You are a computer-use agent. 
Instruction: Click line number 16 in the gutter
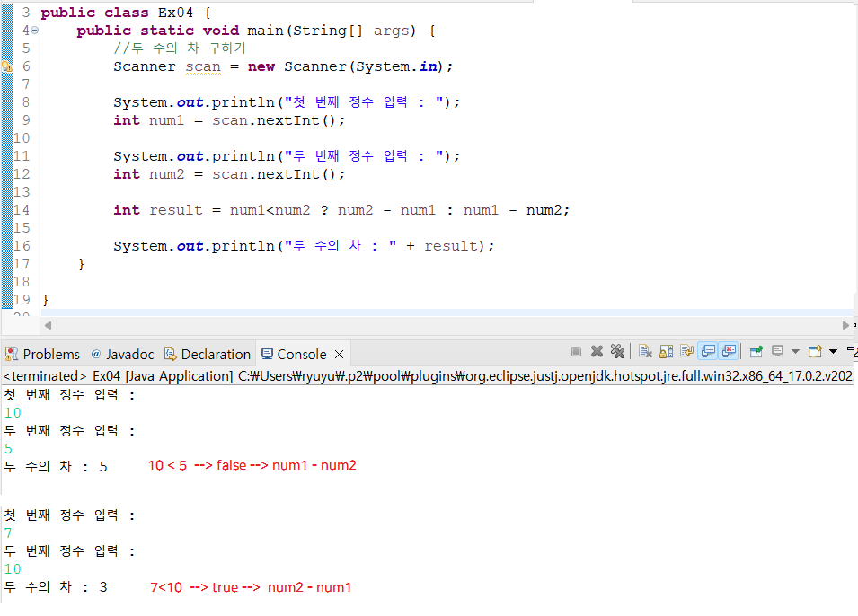[x=22, y=246]
